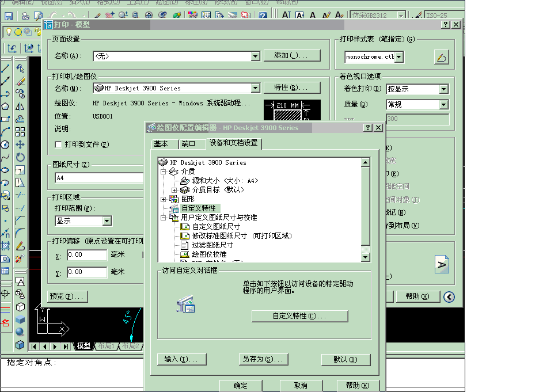
Task: Select the Polygon draw tool
Action: tap(5, 106)
